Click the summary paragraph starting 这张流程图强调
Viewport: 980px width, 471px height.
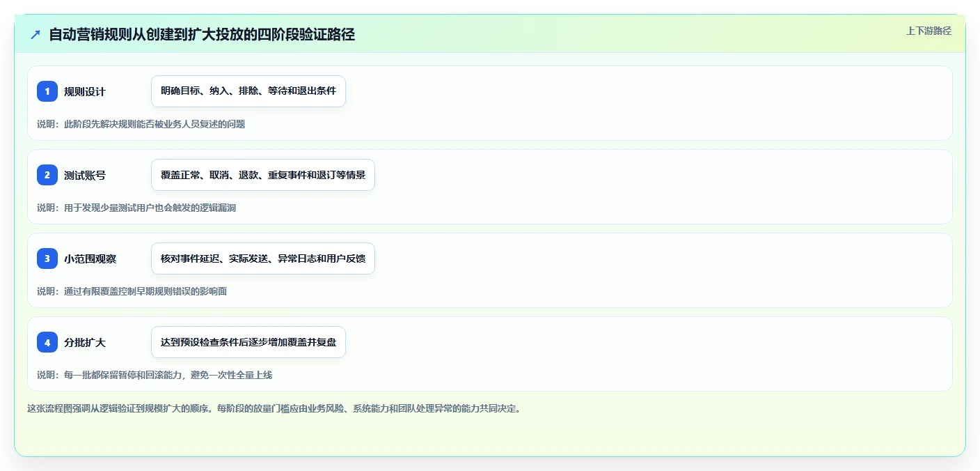coord(274,408)
